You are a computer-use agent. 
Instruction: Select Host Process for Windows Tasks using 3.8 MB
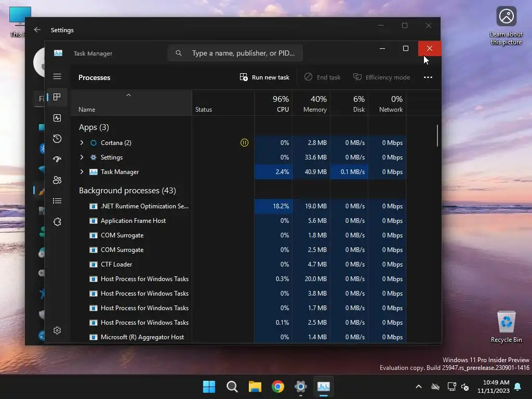238,294
